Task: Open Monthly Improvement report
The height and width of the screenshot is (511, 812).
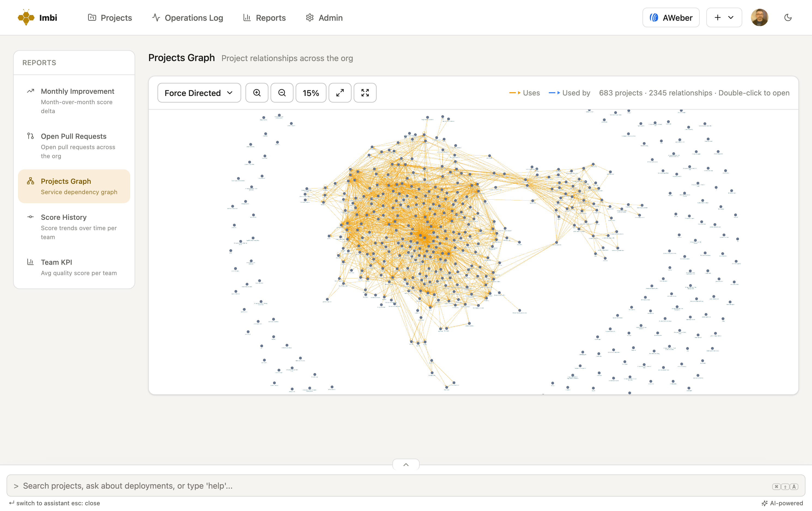Action: (74, 101)
